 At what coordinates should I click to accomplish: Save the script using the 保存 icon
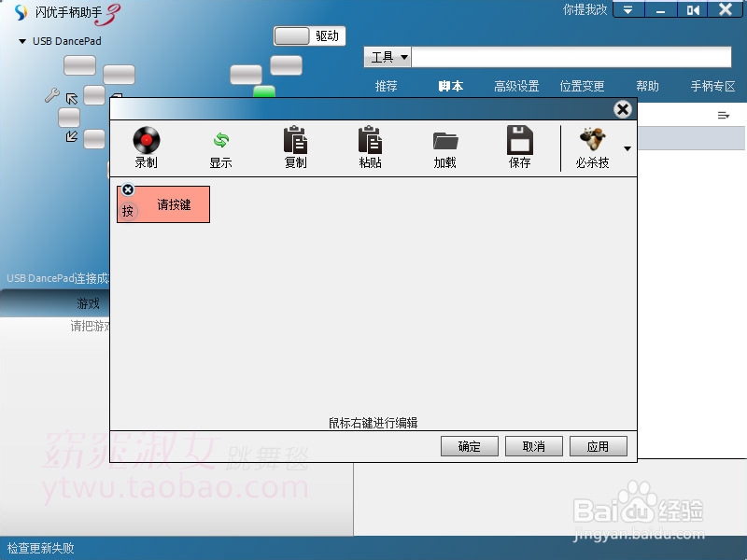[519, 147]
